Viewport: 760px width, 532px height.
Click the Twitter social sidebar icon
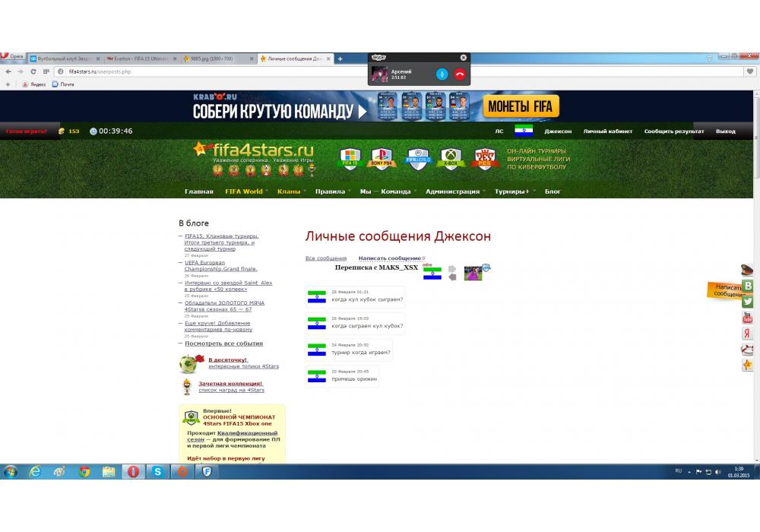748,302
